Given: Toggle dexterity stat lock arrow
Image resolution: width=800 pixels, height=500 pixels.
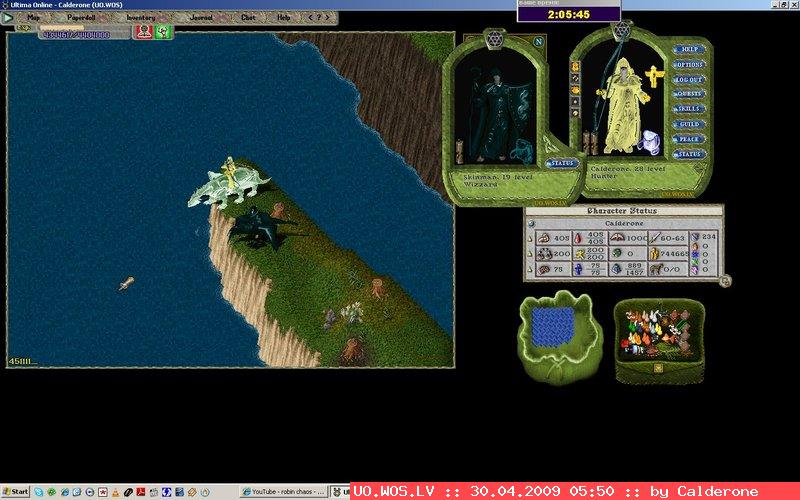Looking at the screenshot, I should pos(530,254).
